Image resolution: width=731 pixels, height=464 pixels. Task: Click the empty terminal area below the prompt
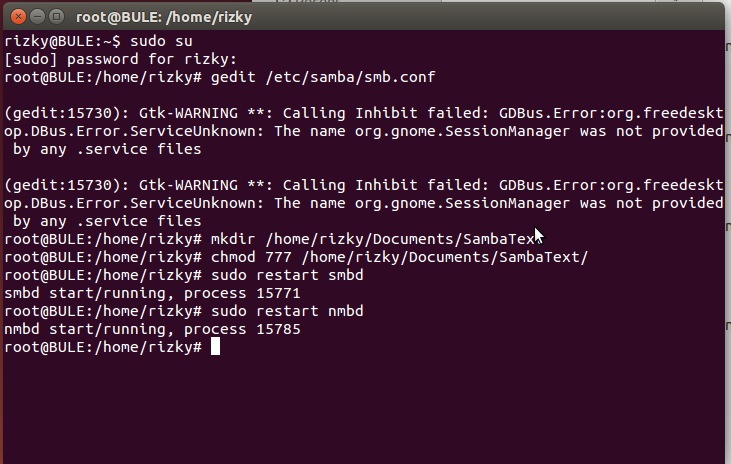tap(365, 410)
